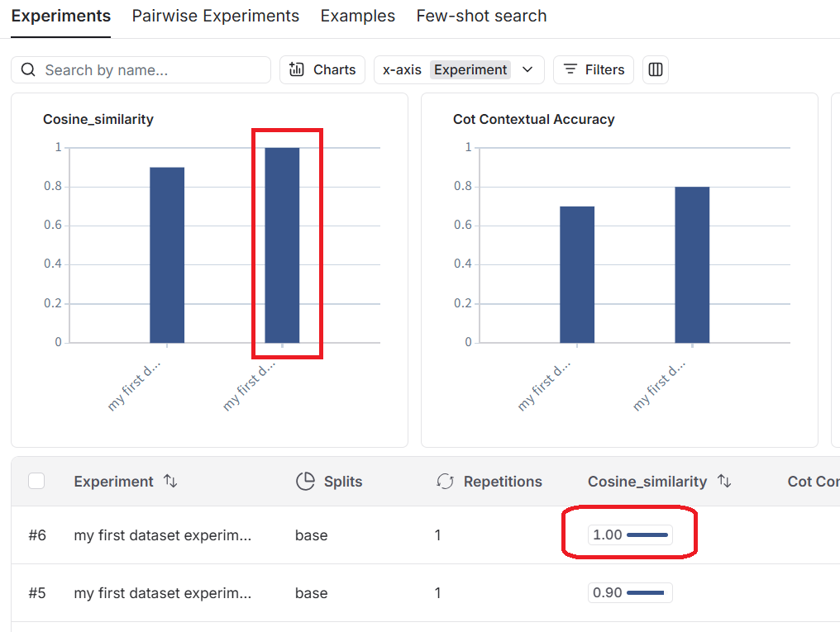Expand the x-axis chevron arrow
The image size is (840, 632).
(528, 70)
